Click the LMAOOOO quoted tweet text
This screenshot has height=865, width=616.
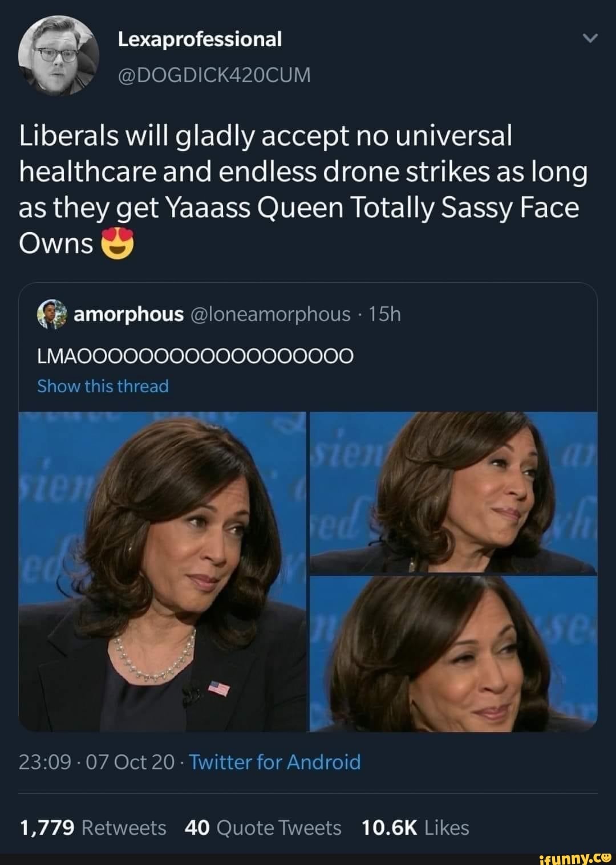[195, 356]
